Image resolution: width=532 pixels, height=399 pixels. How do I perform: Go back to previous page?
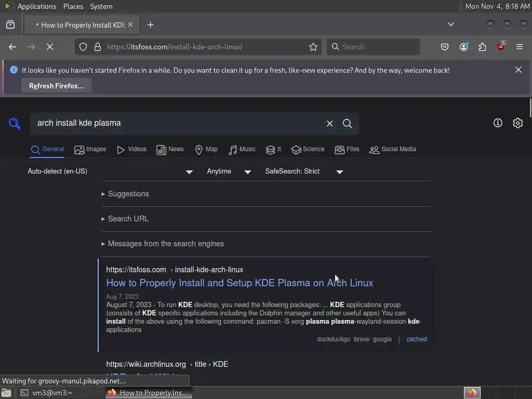pyautogui.click(x=12, y=47)
